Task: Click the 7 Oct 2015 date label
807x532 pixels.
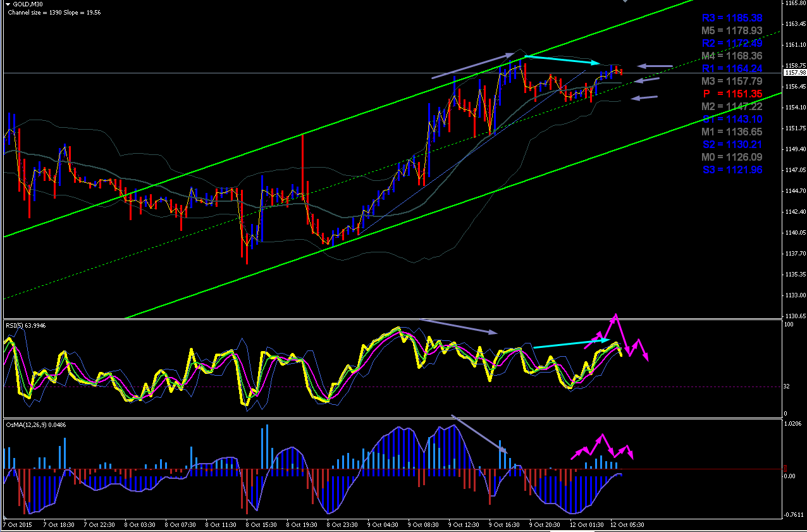Action: coord(18,525)
